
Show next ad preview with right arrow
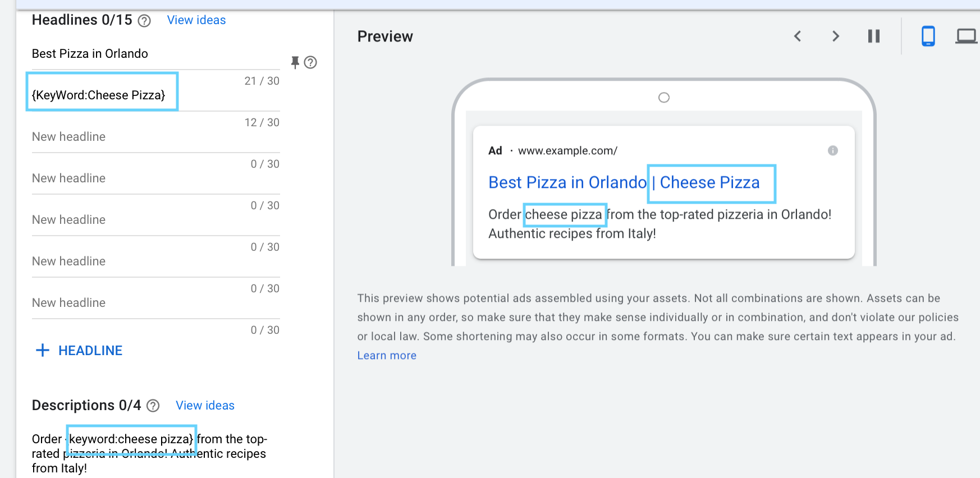(x=836, y=36)
